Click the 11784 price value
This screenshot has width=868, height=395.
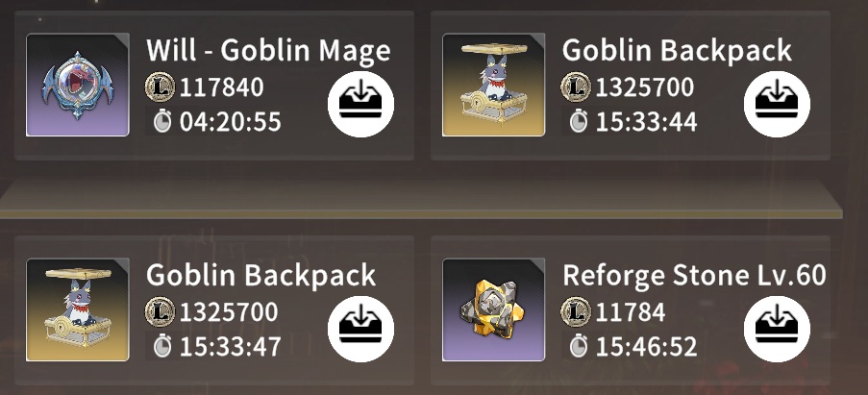pyautogui.click(x=630, y=312)
